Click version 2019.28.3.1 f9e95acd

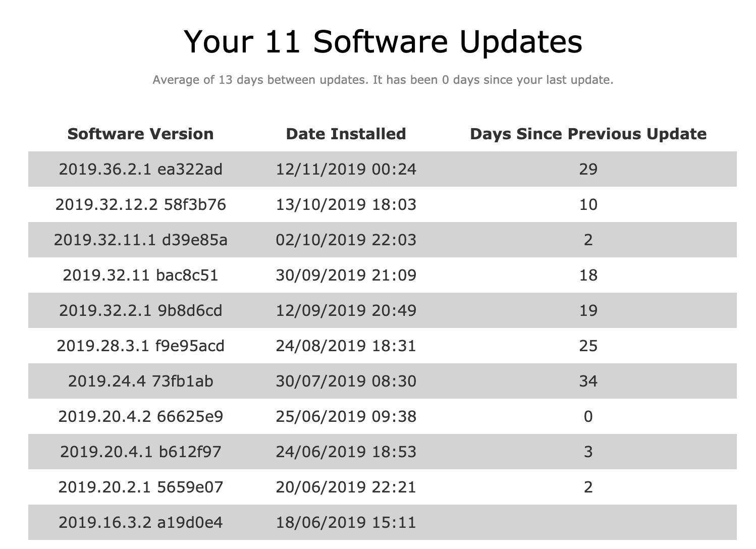pyautogui.click(x=140, y=346)
